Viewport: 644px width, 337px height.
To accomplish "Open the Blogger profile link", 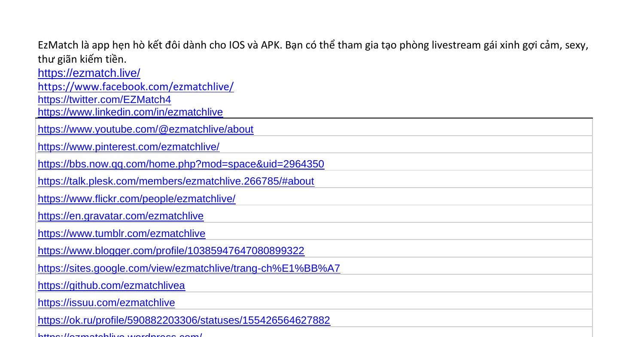I will [171, 251].
